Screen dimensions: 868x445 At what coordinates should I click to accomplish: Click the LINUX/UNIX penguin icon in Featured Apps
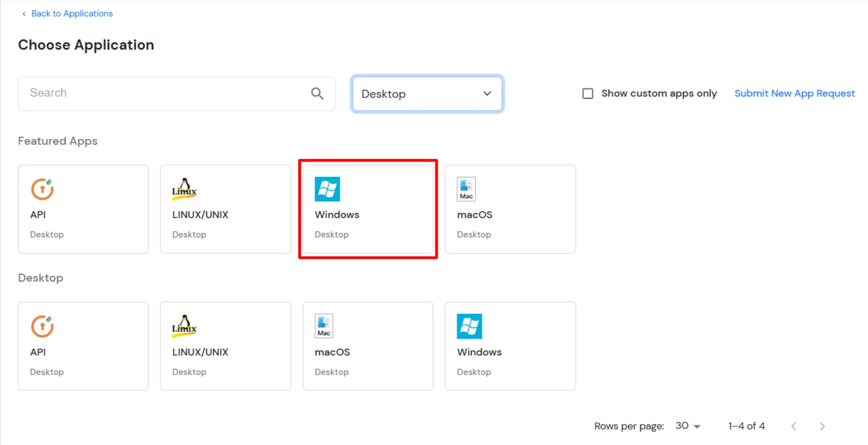(x=183, y=189)
